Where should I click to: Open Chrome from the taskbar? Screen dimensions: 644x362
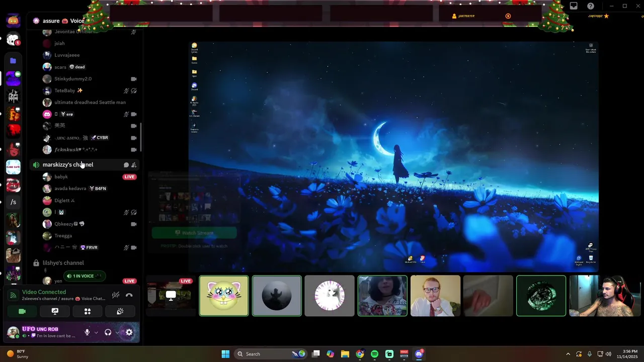tap(360, 354)
